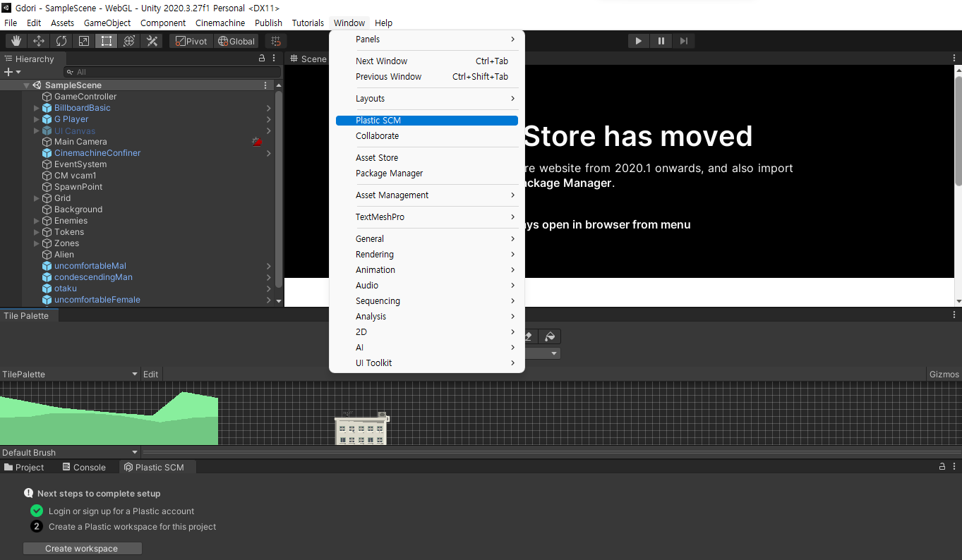Click Hierarchy scroll down arrow
Image resolution: width=962 pixels, height=560 pixels.
tap(279, 301)
